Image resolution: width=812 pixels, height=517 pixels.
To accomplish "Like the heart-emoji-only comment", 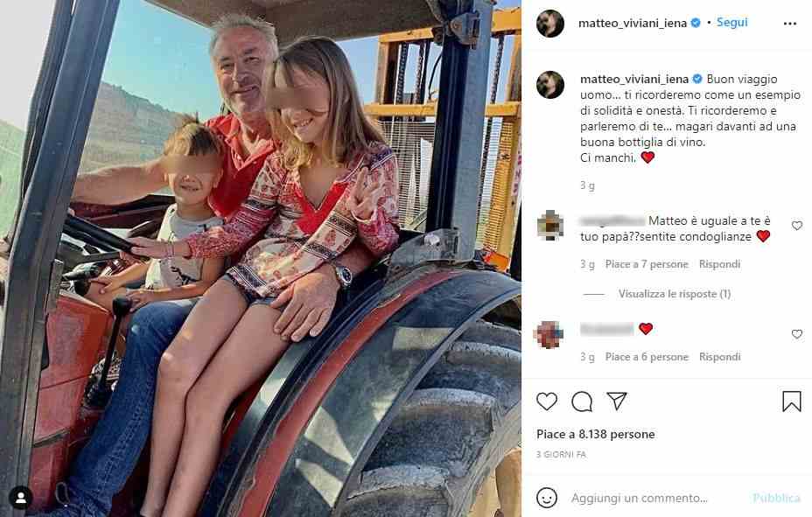I will (x=797, y=334).
